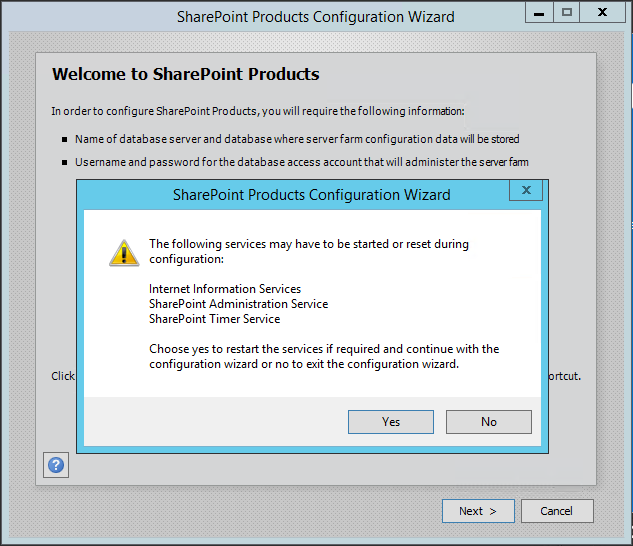
Task: Click the 'Username and password' bullet text
Action: point(302,162)
